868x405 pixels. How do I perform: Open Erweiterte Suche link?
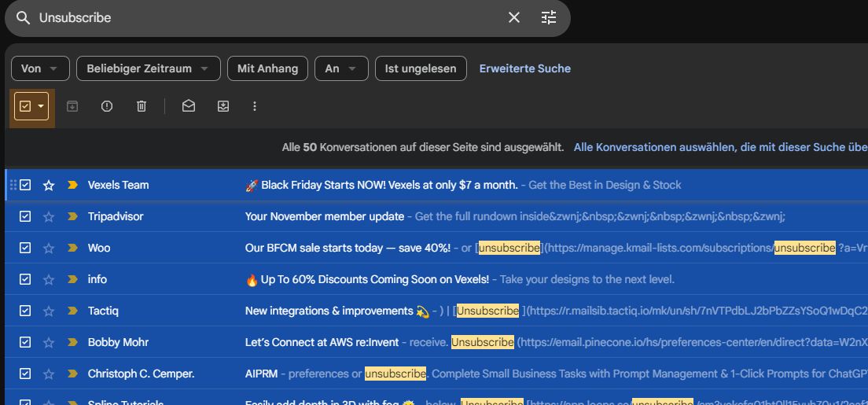(x=524, y=68)
